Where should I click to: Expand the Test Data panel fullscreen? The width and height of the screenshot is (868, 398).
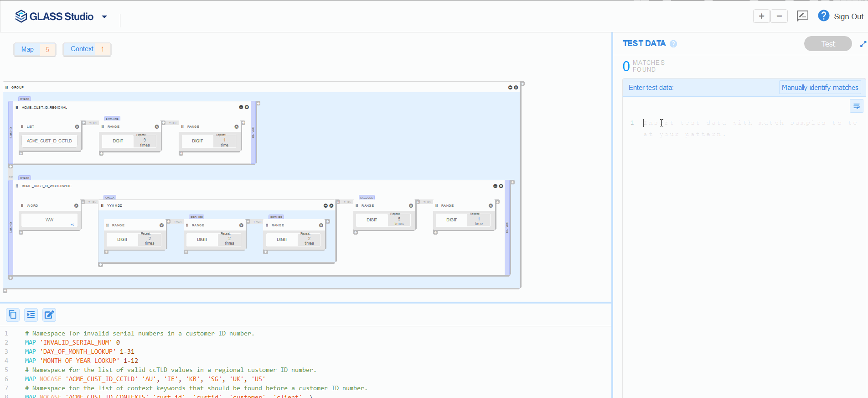[x=863, y=44]
